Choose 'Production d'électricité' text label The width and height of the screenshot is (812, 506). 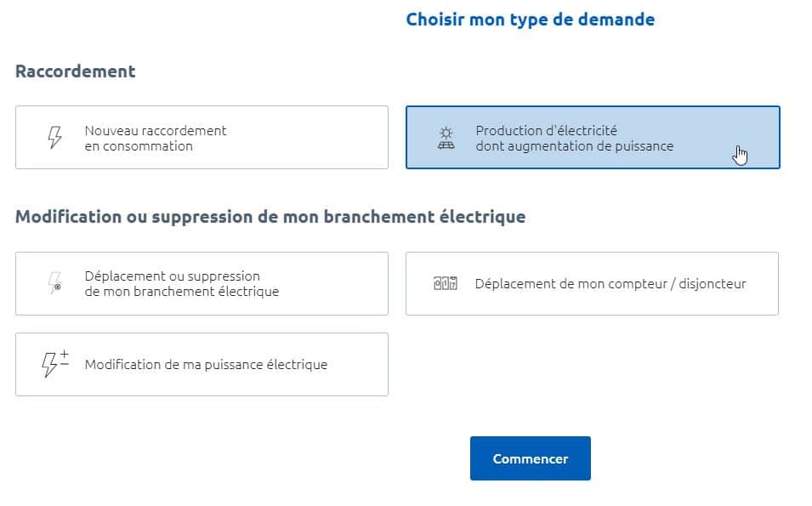coord(547,130)
